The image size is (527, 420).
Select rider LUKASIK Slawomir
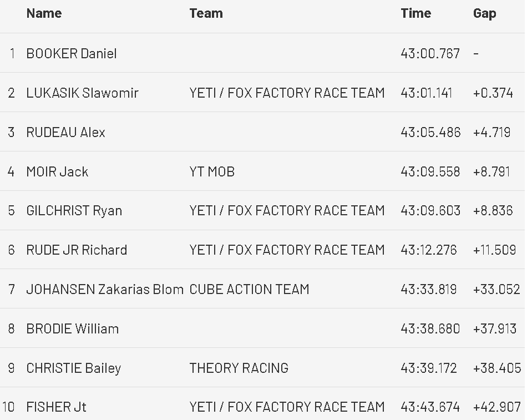click(x=82, y=93)
